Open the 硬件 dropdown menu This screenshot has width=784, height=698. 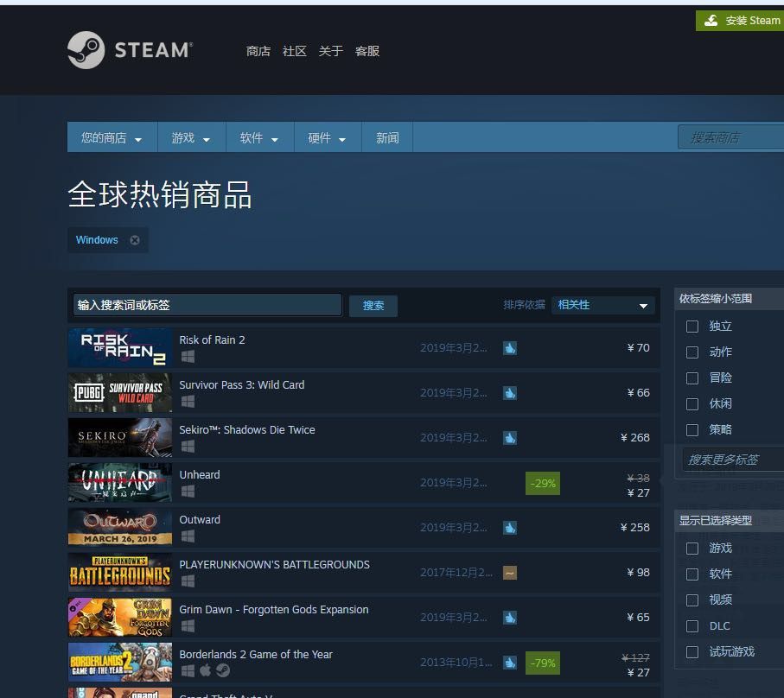pyautogui.click(x=328, y=137)
